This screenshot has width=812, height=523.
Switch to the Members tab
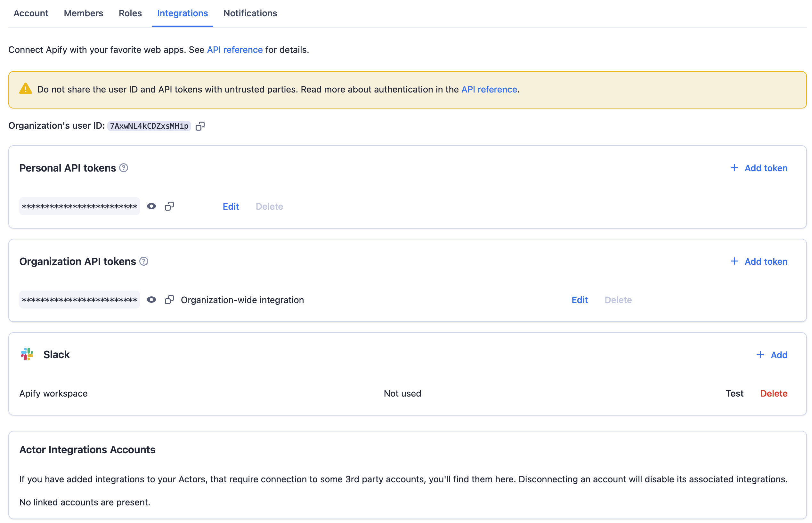83,13
